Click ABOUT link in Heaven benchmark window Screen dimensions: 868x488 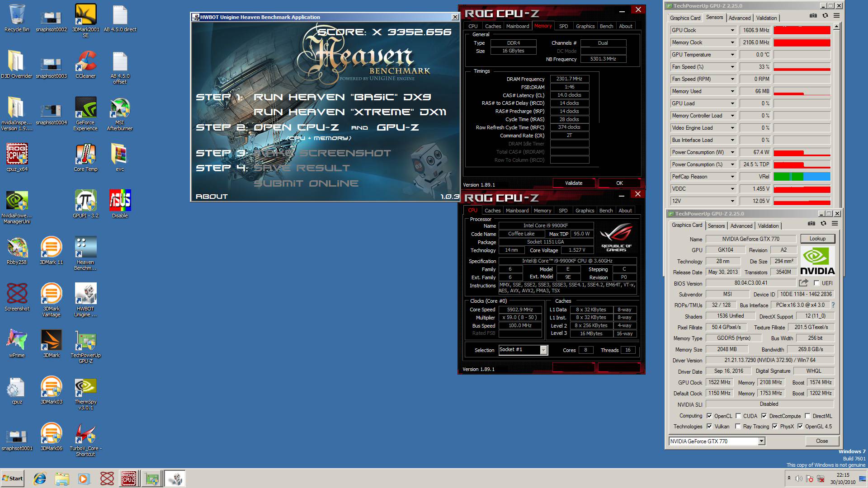(212, 197)
